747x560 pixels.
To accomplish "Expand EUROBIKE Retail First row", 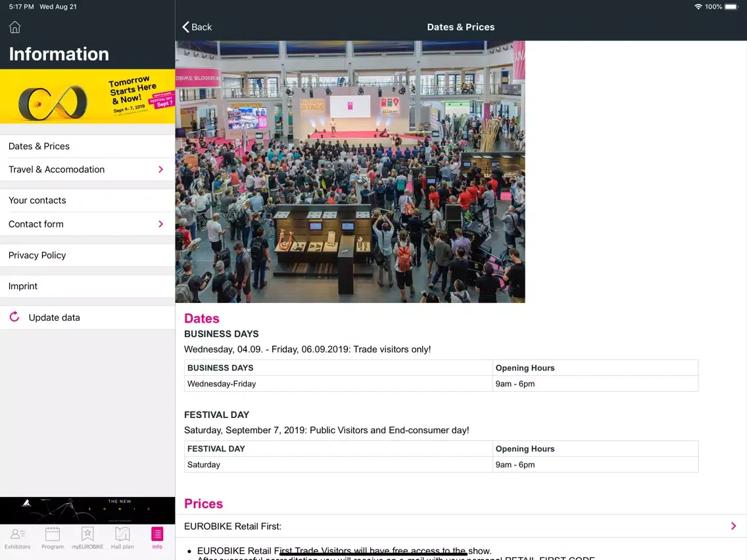I will 461,526.
